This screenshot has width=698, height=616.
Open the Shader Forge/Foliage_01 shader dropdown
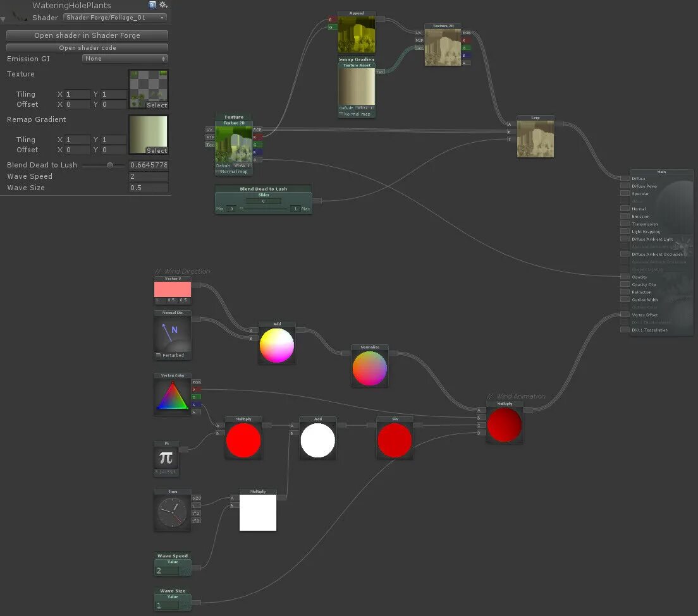point(115,17)
